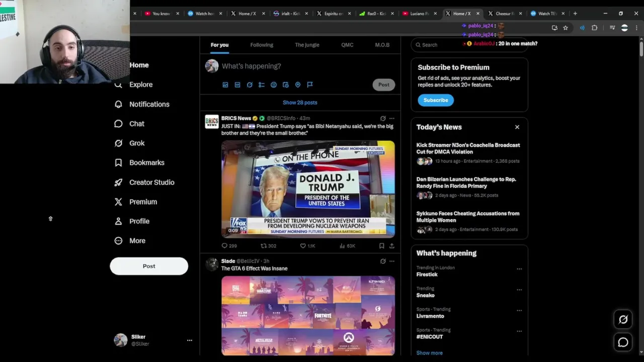The image size is (644, 362).
Task: Open the Notifications bell
Action: point(118,104)
